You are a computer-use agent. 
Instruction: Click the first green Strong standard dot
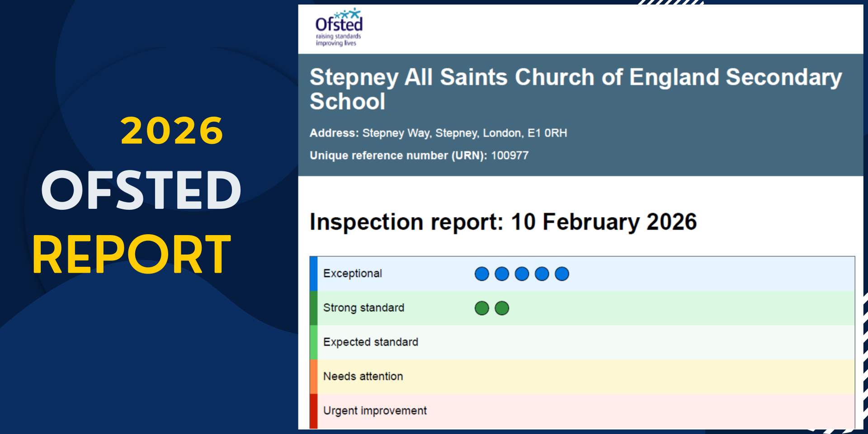[x=481, y=308]
